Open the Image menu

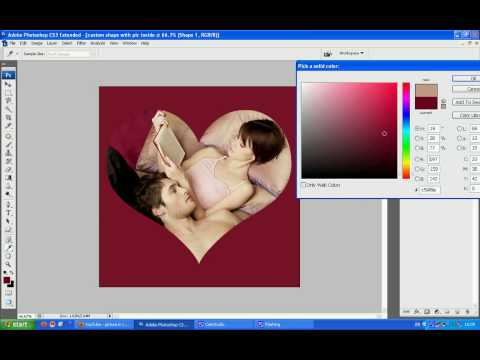coord(37,43)
